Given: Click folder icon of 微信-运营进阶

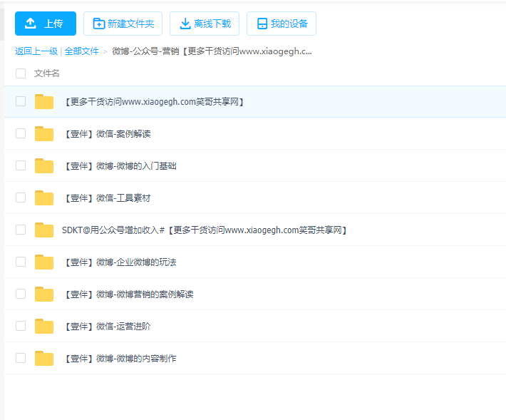Looking at the screenshot, I should point(44,326).
